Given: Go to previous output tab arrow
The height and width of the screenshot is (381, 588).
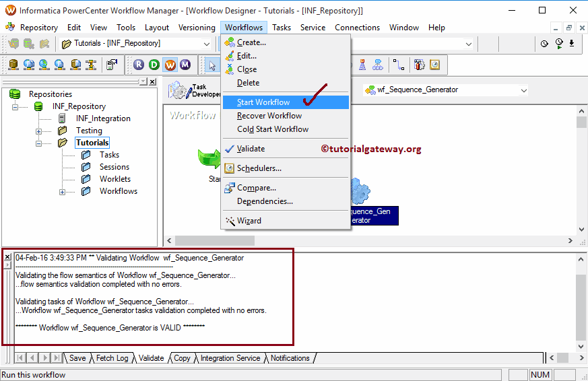Looking at the screenshot, I should pos(32,357).
